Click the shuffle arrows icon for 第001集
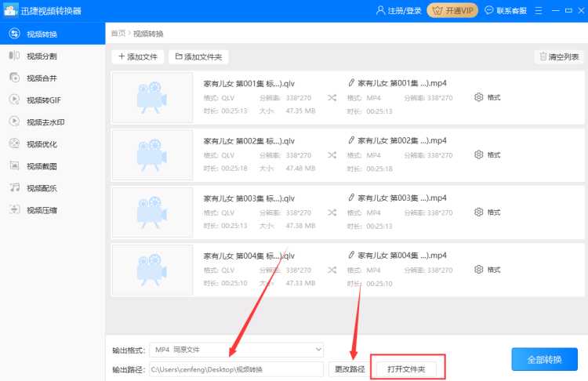 pos(332,98)
